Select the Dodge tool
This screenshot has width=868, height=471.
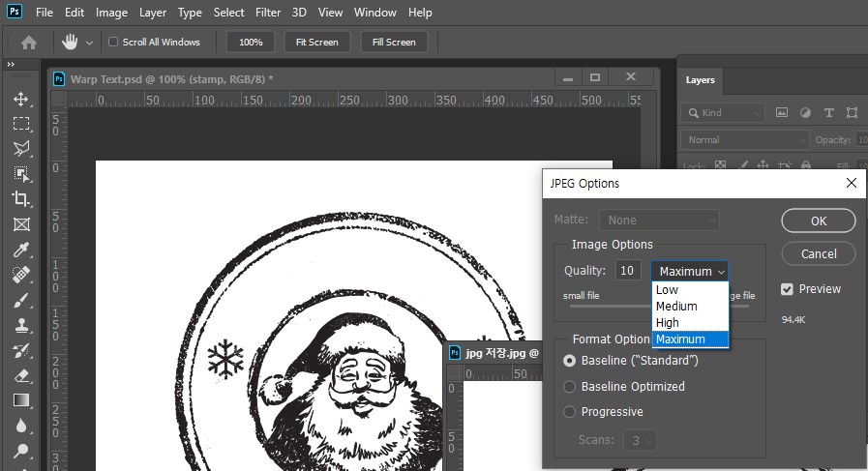[x=21, y=451]
